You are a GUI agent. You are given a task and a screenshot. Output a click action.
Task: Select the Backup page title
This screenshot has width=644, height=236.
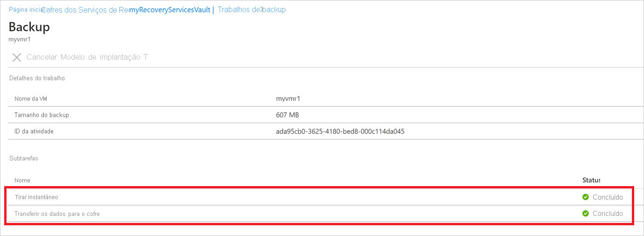click(29, 27)
